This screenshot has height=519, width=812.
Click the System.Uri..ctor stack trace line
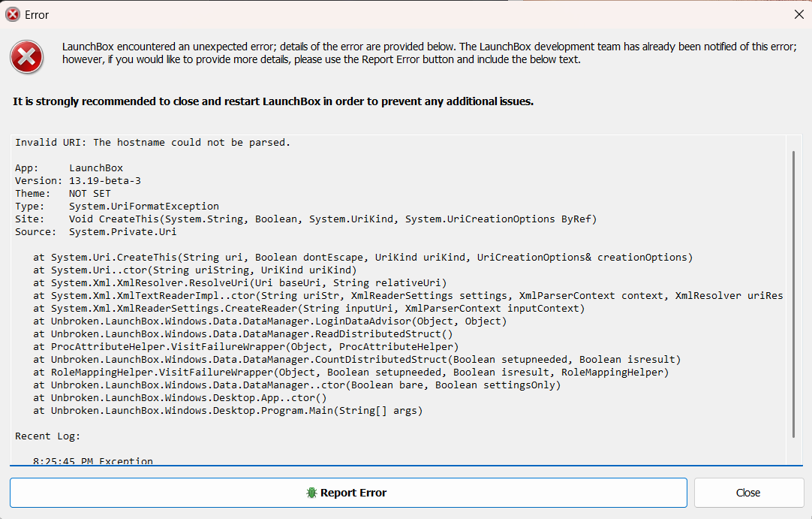(x=194, y=270)
